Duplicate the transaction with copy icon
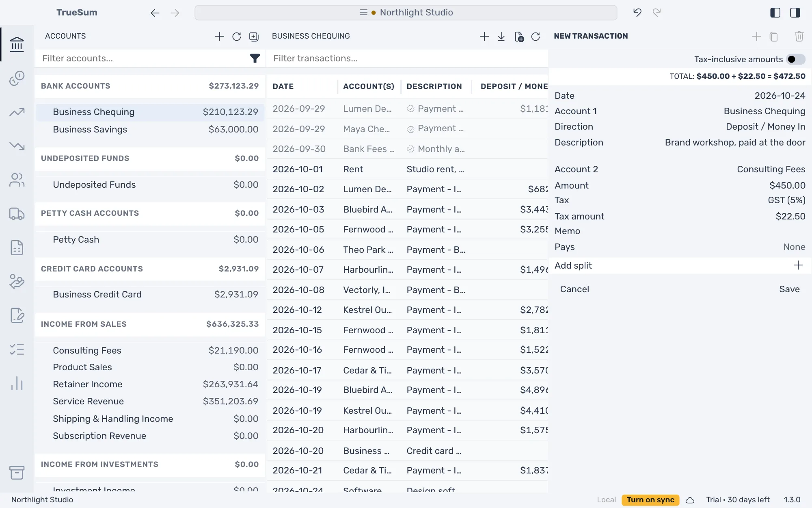The height and width of the screenshot is (508, 812). tap(774, 37)
